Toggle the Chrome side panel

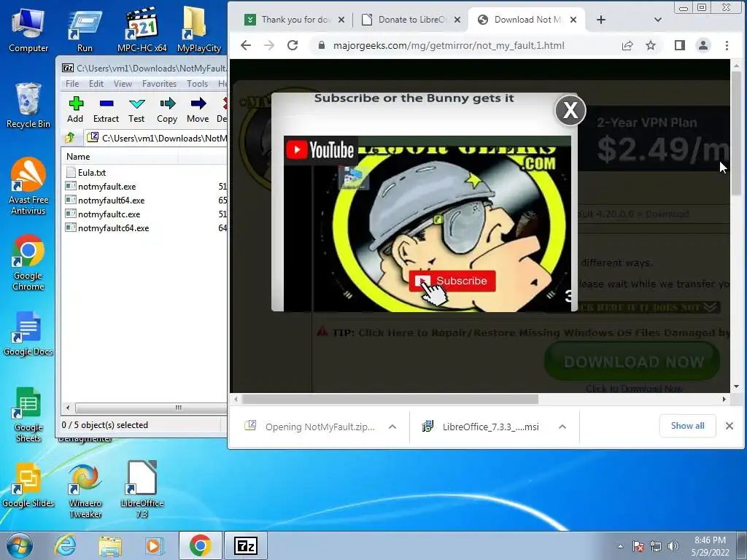coord(680,45)
